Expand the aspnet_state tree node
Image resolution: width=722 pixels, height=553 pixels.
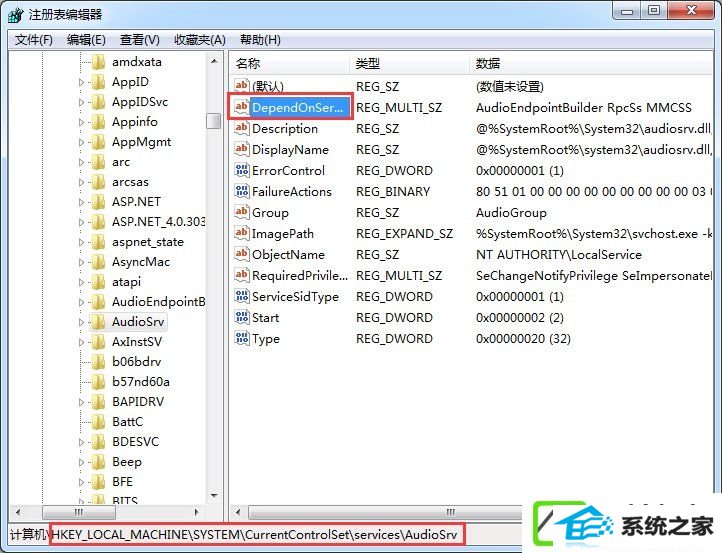pos(82,243)
